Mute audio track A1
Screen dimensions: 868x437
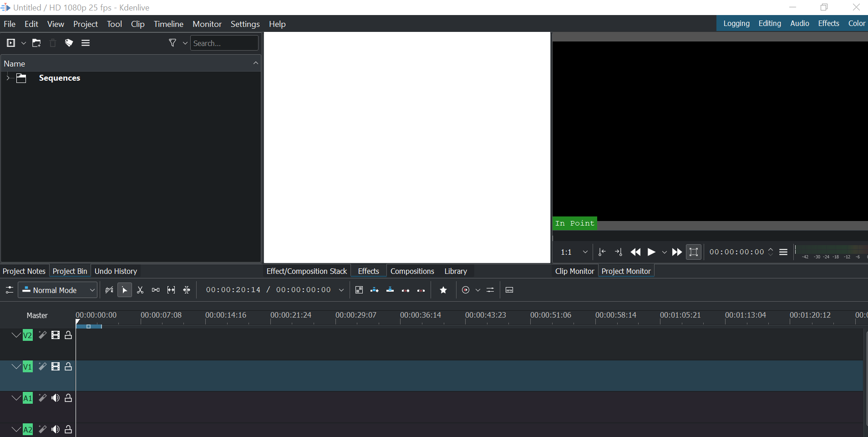[56, 398]
